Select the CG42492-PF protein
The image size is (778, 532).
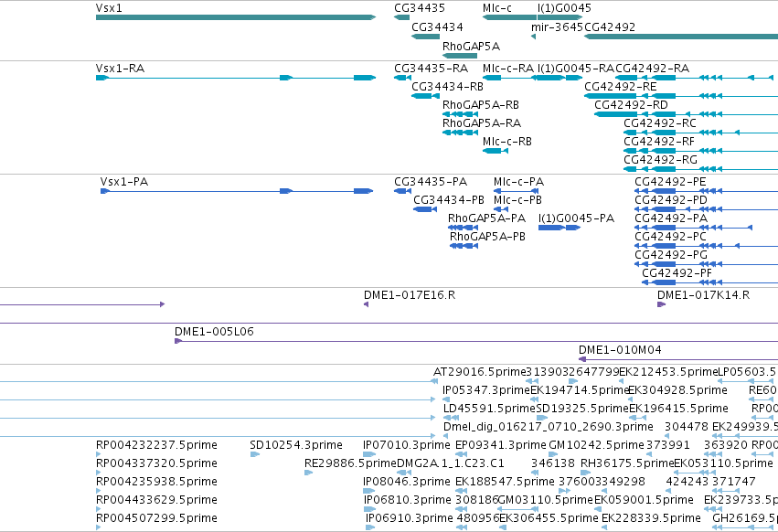[x=709, y=282]
